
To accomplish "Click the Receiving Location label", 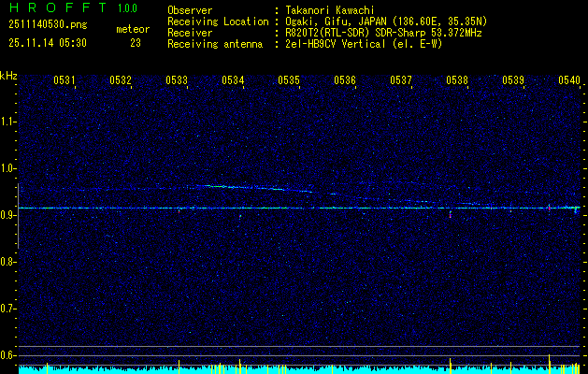I will click(x=218, y=22).
